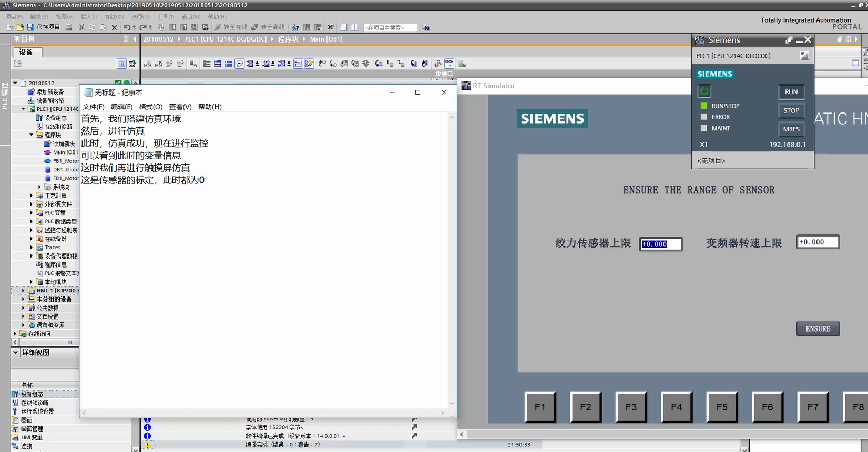
Task: Click the paste icon in TIA toolbar
Action: pos(104,27)
